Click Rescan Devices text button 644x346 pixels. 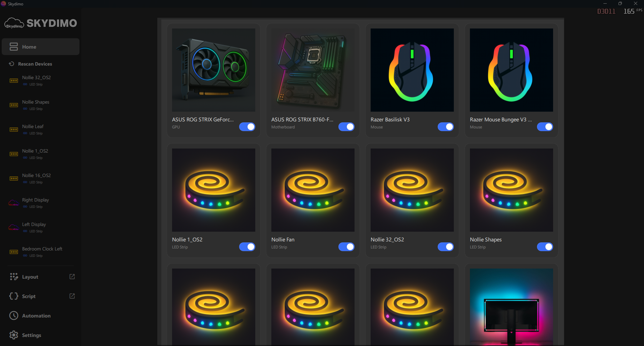pyautogui.click(x=35, y=64)
